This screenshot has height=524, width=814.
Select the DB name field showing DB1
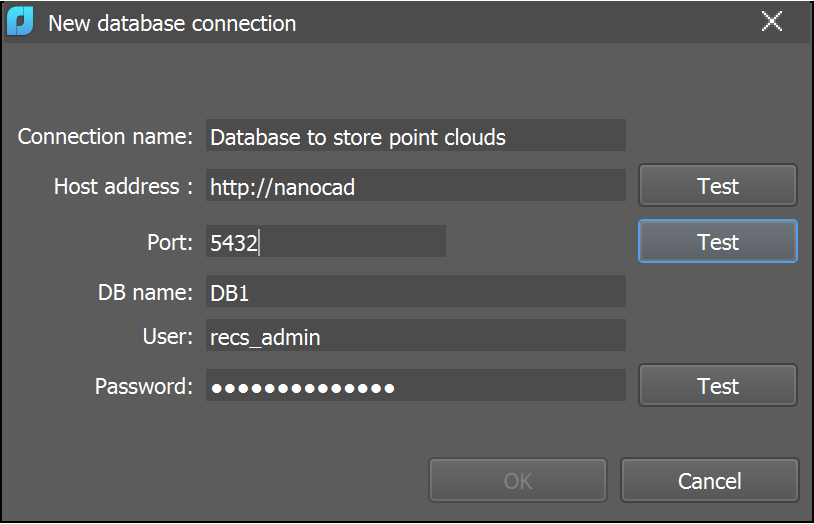click(415, 292)
